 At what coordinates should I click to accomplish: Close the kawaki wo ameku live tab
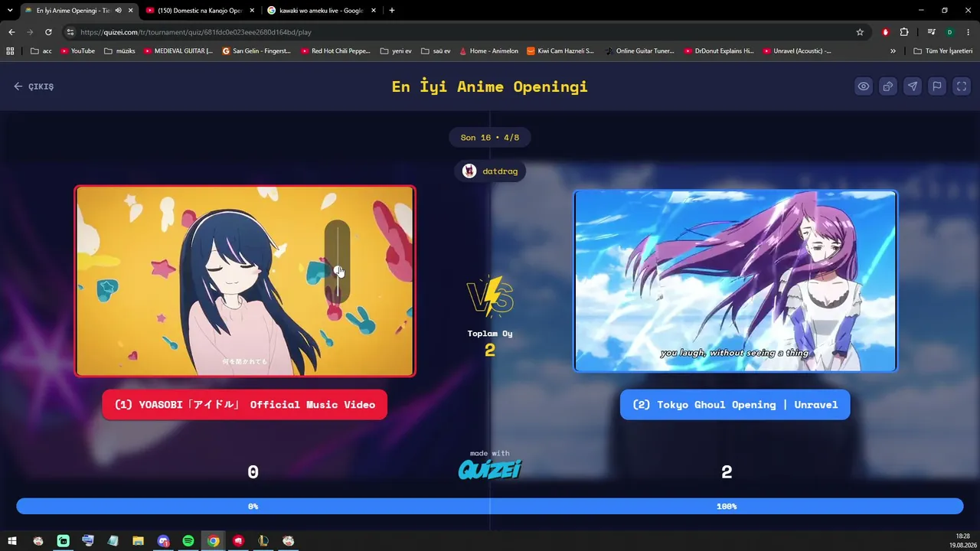coord(374,11)
